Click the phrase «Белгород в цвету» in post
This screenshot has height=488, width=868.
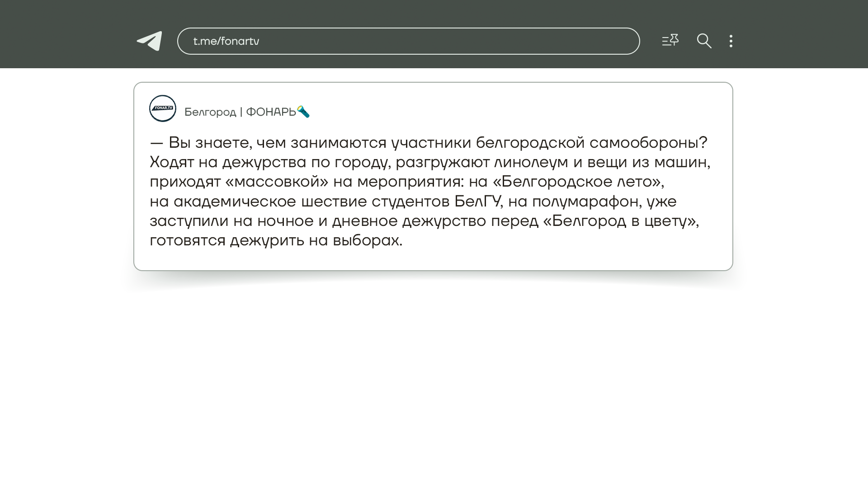point(618,221)
